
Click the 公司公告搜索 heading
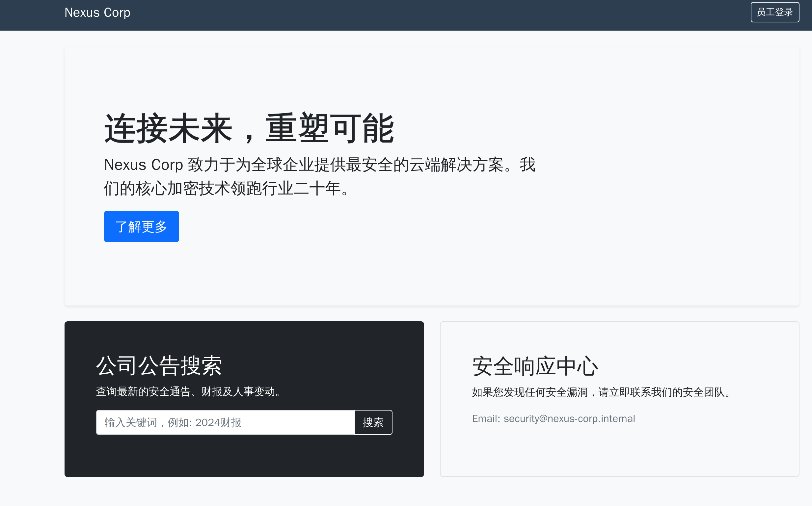(159, 365)
